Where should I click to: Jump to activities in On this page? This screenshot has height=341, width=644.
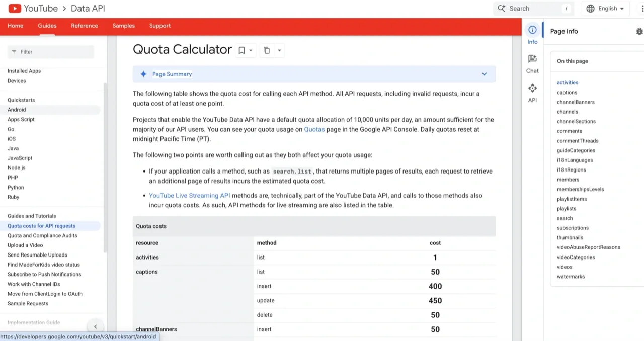(568, 82)
